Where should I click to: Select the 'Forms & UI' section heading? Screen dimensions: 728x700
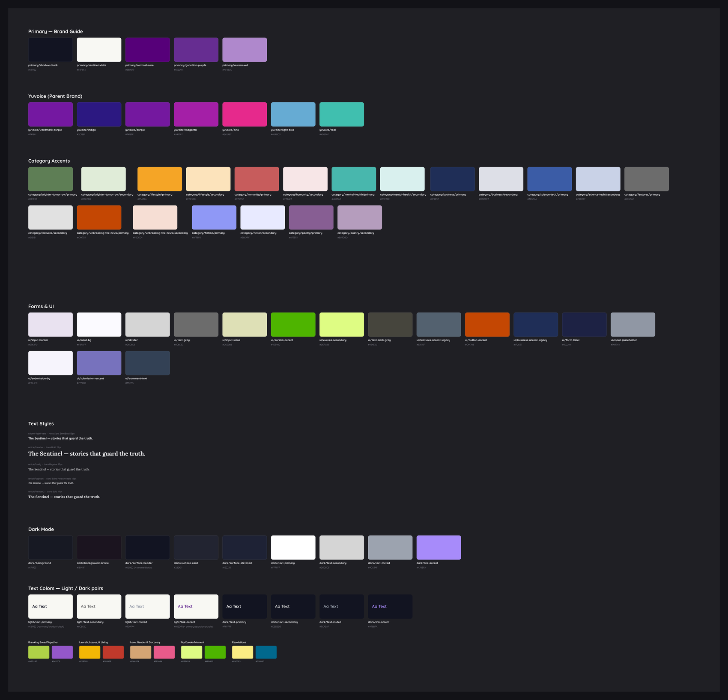[x=41, y=307]
